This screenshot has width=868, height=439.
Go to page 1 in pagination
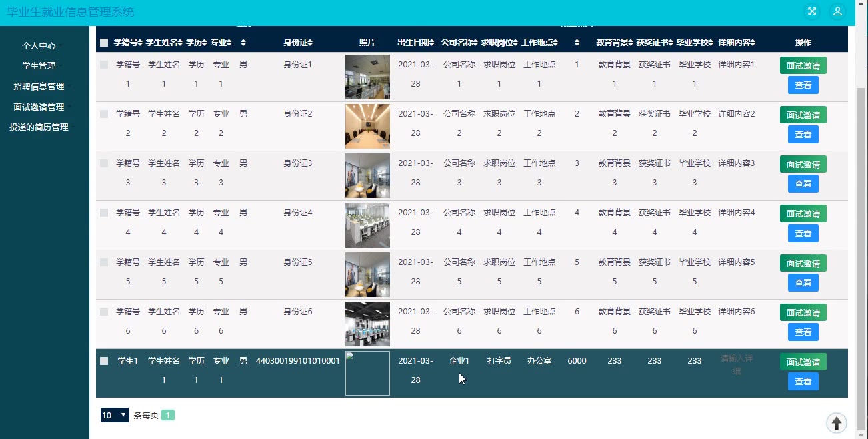pos(168,415)
